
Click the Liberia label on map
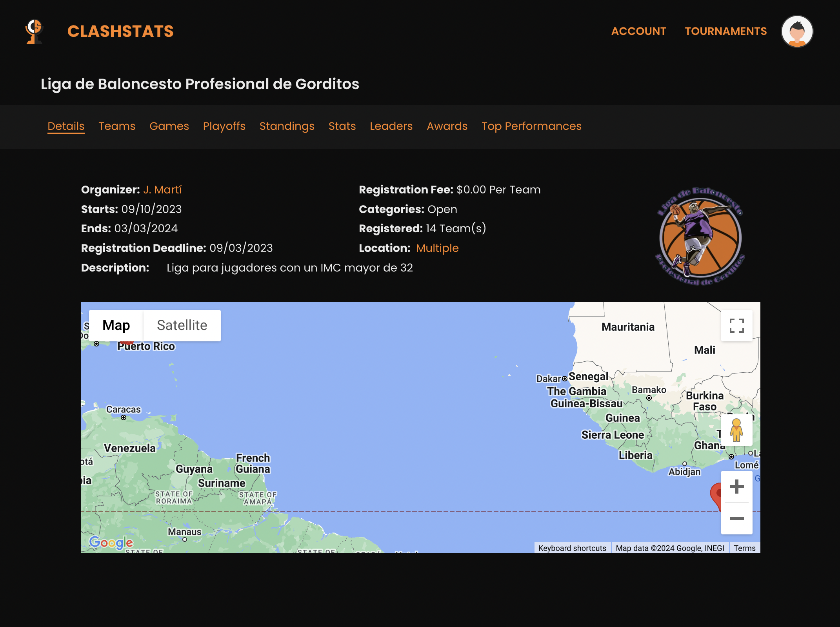[x=635, y=455]
